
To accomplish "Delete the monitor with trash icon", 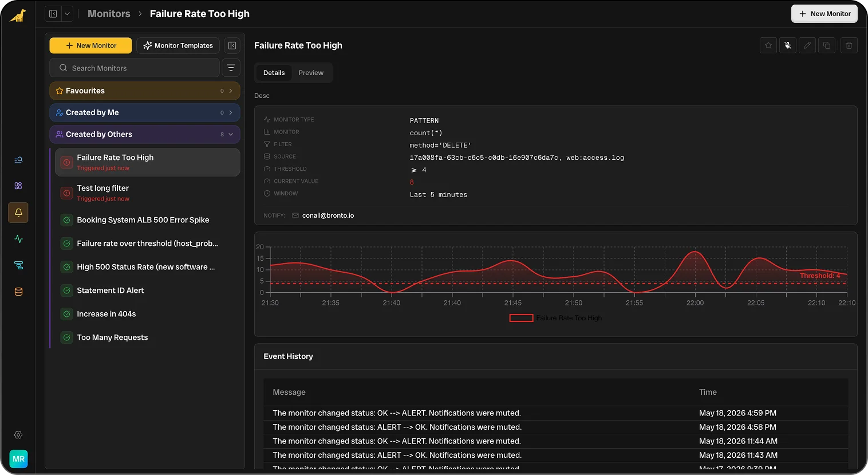I will (849, 45).
